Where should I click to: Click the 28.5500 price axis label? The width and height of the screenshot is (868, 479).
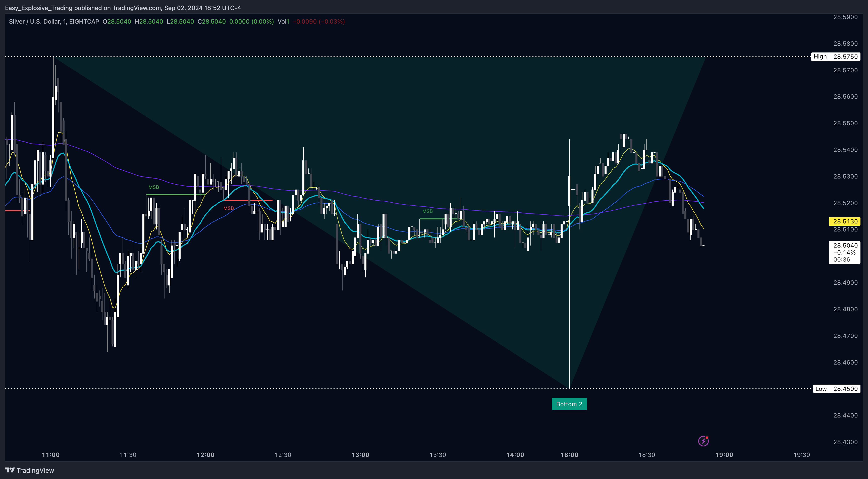[845, 123]
